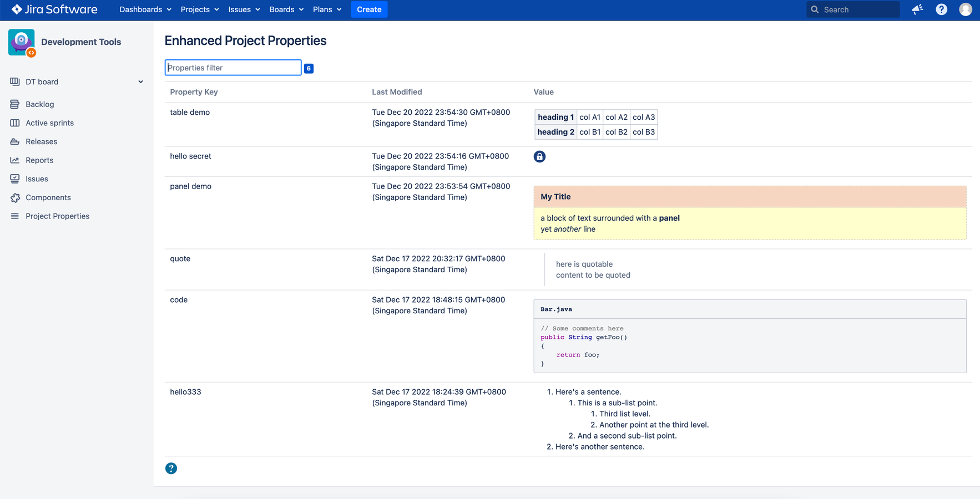This screenshot has width=980, height=499.
Task: Click the properties count badge 6
Action: point(309,68)
